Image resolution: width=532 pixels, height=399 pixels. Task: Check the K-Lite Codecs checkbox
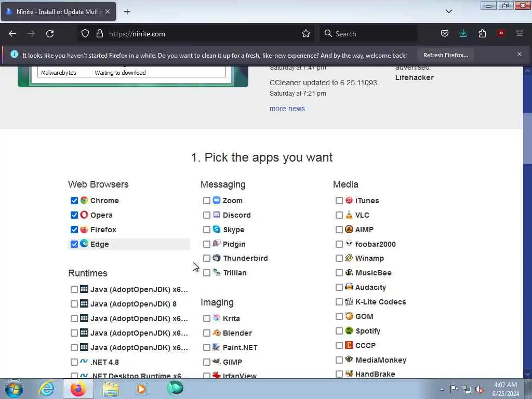click(339, 302)
